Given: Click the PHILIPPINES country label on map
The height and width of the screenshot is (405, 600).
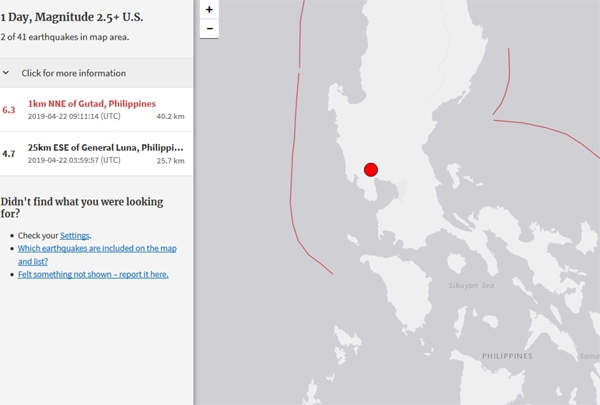Looking at the screenshot, I should [x=507, y=356].
